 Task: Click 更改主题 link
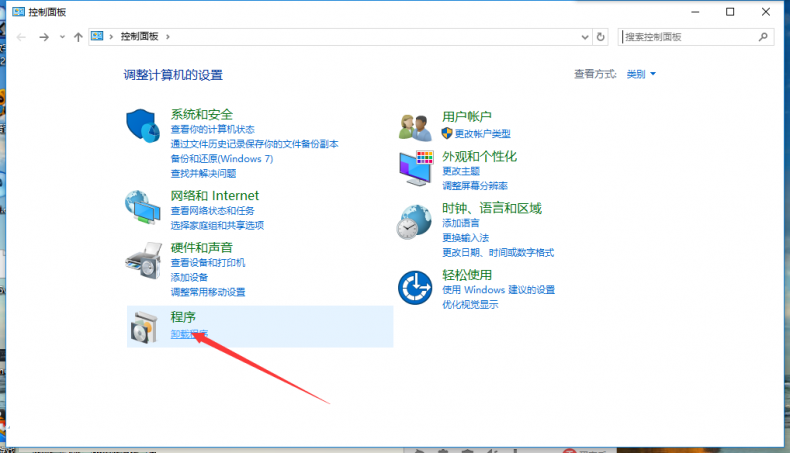coord(460,171)
